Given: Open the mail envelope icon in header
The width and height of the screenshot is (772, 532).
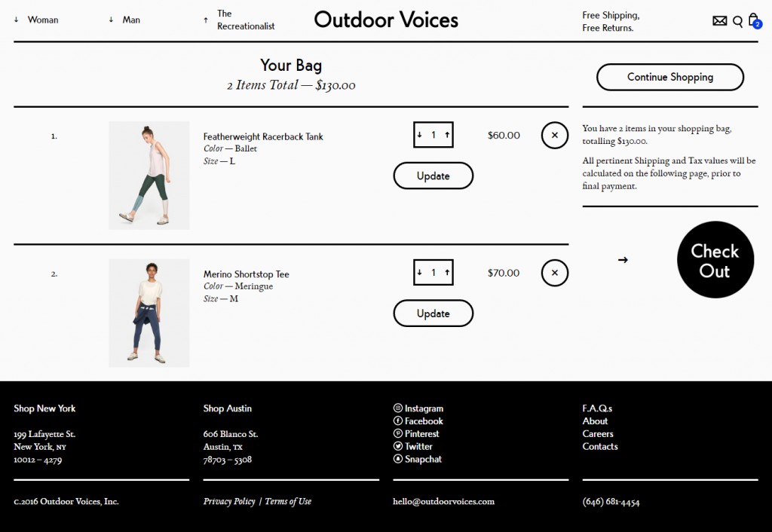Looking at the screenshot, I should (719, 20).
